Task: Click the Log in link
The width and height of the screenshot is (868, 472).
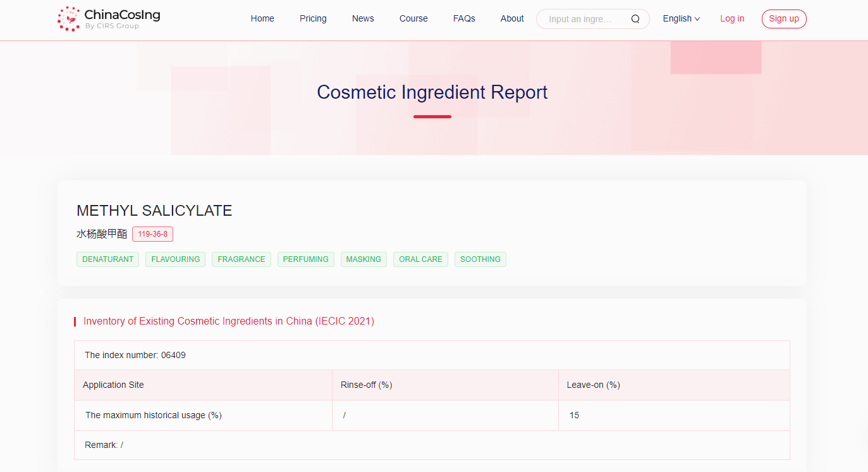Action: [732, 18]
